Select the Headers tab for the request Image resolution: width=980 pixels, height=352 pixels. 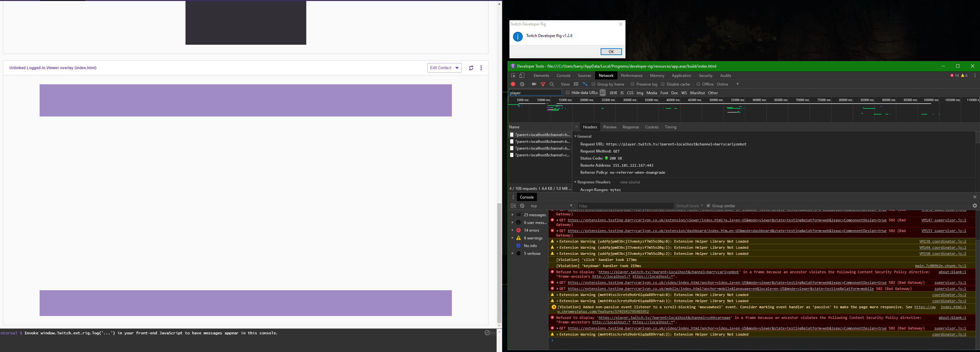[x=590, y=127]
